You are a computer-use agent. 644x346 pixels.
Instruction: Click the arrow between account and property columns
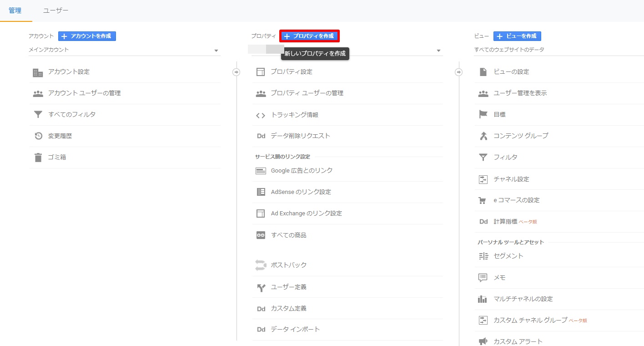coord(236,72)
